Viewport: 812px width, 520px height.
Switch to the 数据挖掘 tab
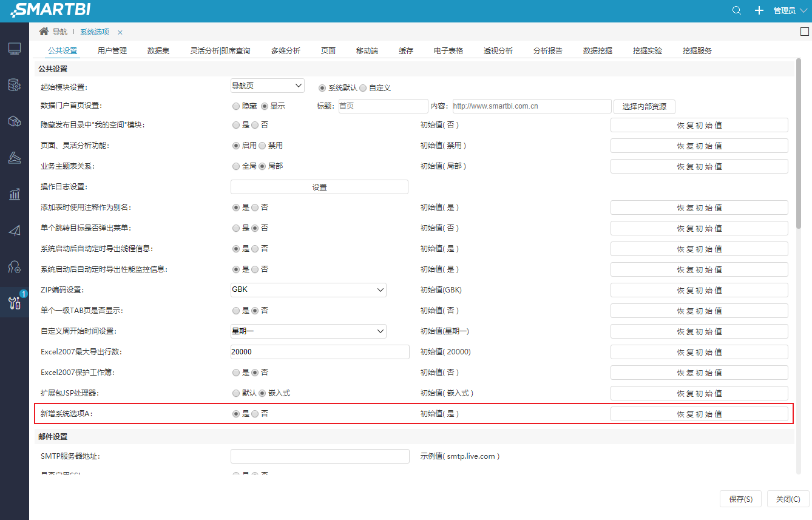[x=598, y=50]
